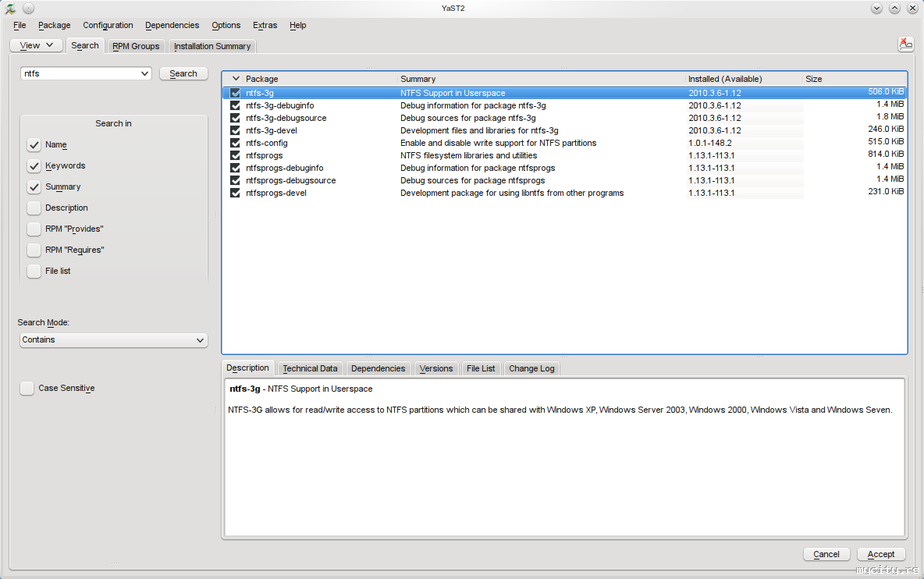The height and width of the screenshot is (579, 924).
Task: Toggle status icon of ntfsprogs-debugsource package
Action: click(235, 180)
